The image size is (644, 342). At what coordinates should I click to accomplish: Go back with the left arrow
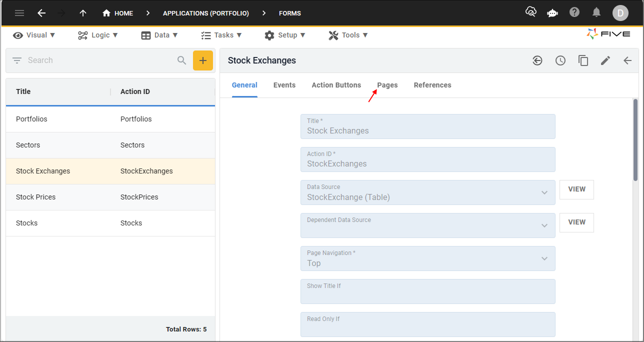pyautogui.click(x=41, y=13)
